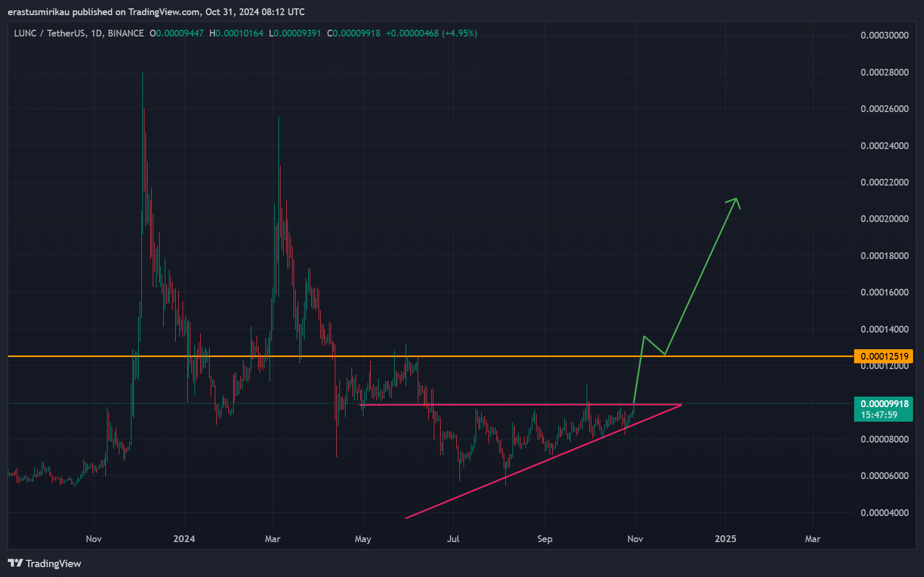Viewport: 924px width, 577px height.
Task: Click the Mar label after 2024
Action: (x=273, y=539)
